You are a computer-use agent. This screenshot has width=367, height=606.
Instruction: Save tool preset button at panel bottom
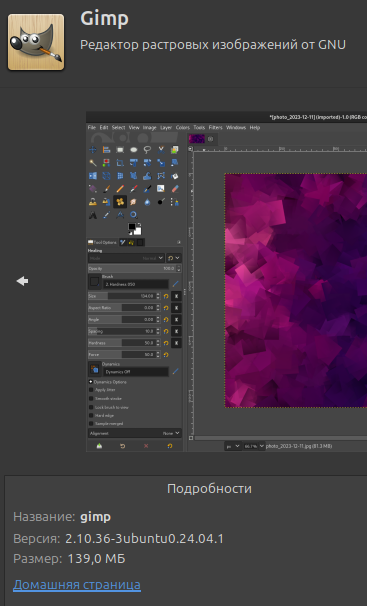[99, 446]
